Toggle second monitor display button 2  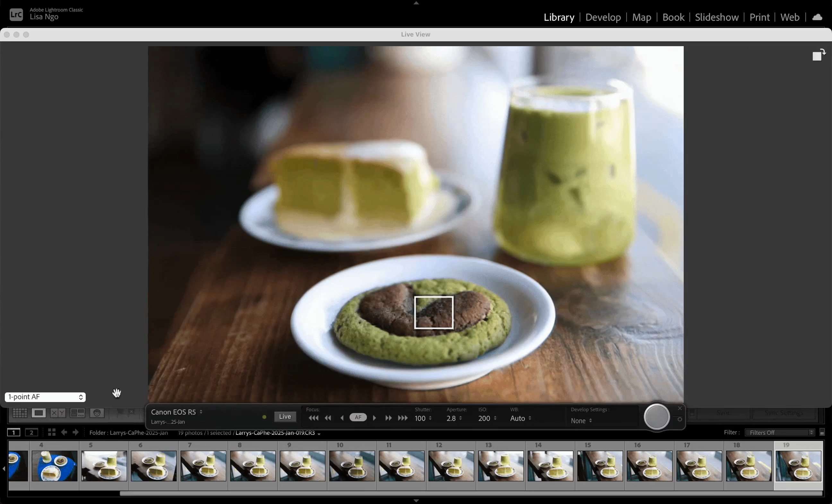(x=31, y=433)
